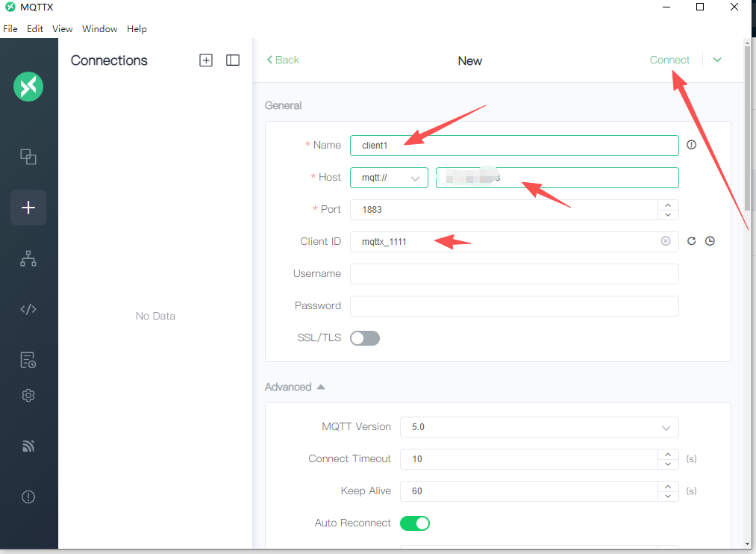The width and height of the screenshot is (756, 554).
Task: Click the Port input field
Action: pyautogui.click(x=504, y=210)
